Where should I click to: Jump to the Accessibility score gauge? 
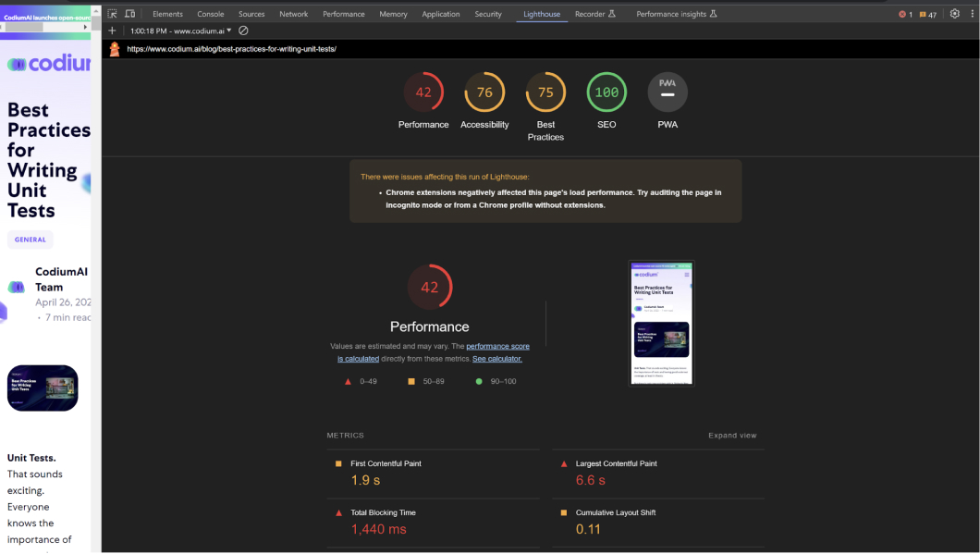point(484,92)
